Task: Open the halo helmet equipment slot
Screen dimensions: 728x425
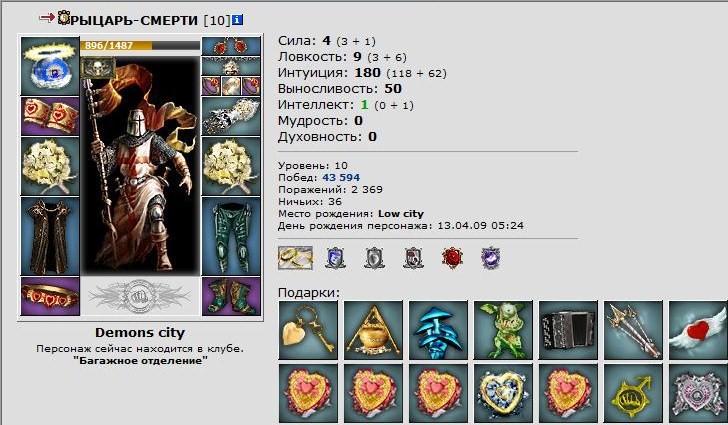Action: point(50,66)
